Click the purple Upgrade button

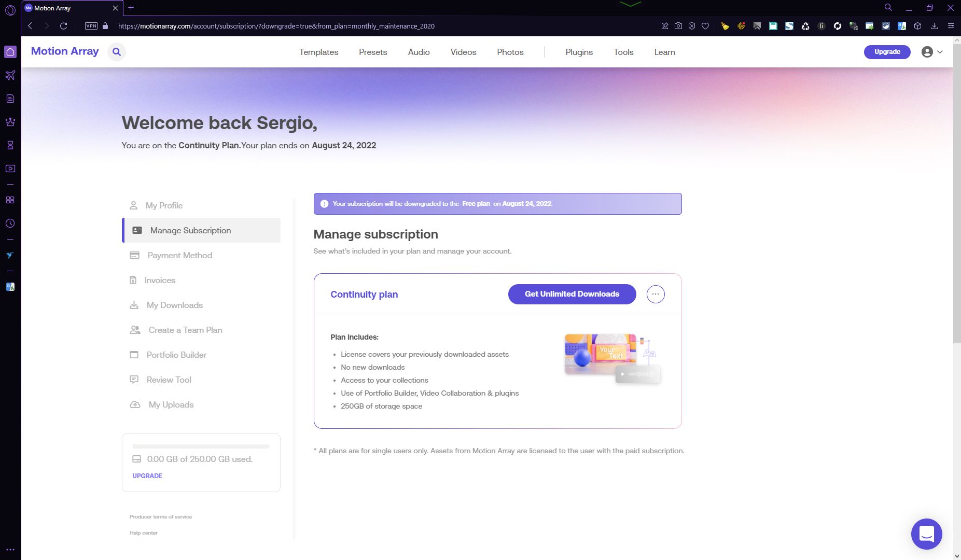pyautogui.click(x=887, y=52)
